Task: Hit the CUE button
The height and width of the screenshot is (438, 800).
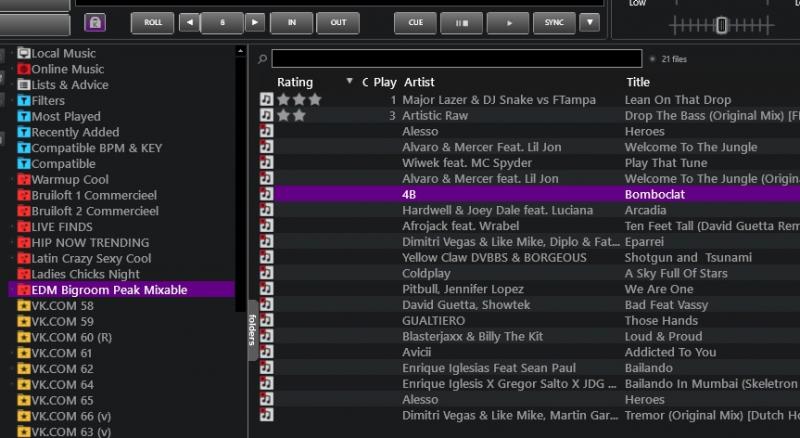Action: click(x=415, y=23)
